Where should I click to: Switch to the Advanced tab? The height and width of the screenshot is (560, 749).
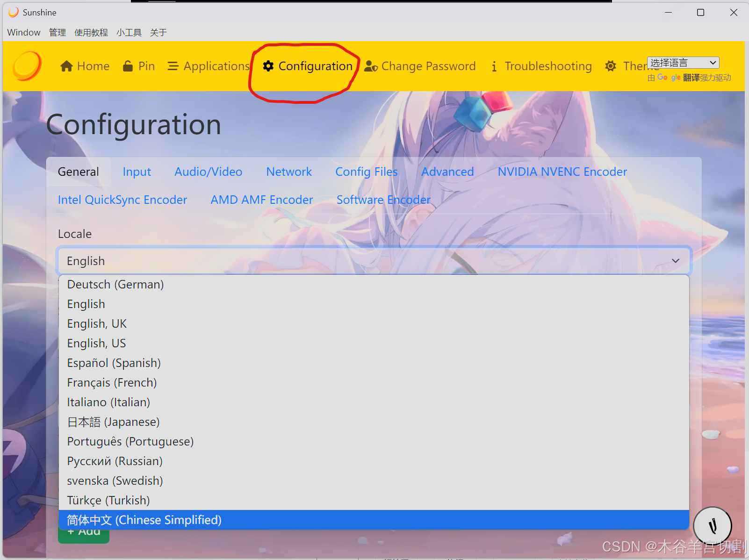tap(447, 172)
